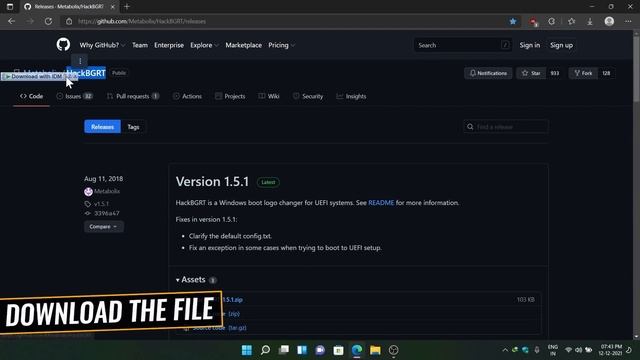Click the Sign in link

click(529, 45)
